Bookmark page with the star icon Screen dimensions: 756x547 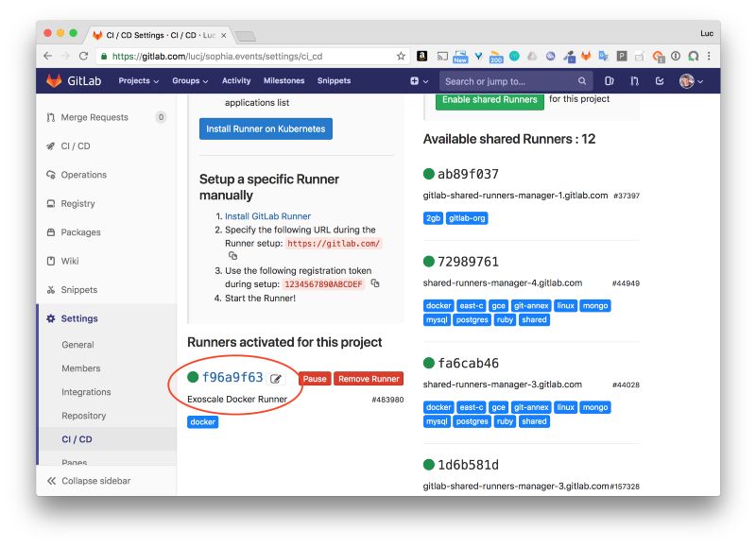(x=401, y=56)
